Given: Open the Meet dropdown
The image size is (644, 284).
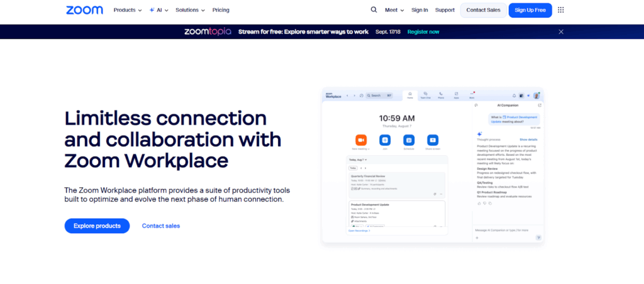Looking at the screenshot, I should pos(394,10).
